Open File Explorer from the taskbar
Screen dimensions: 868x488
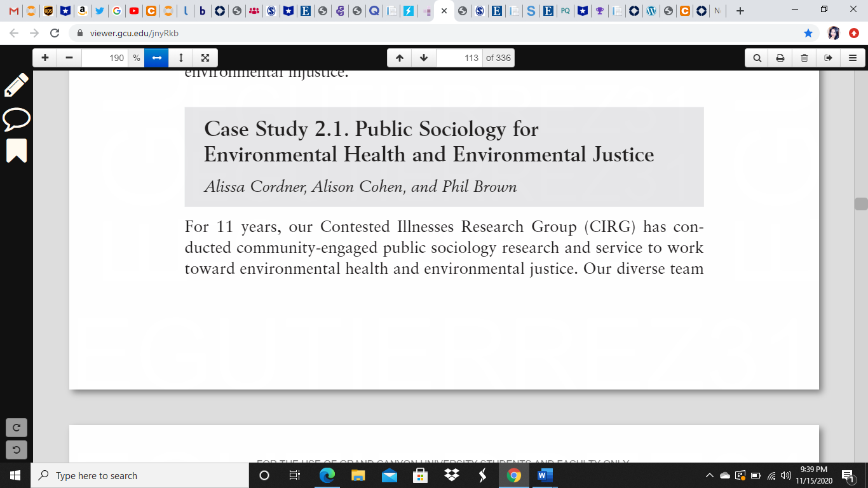(x=358, y=475)
